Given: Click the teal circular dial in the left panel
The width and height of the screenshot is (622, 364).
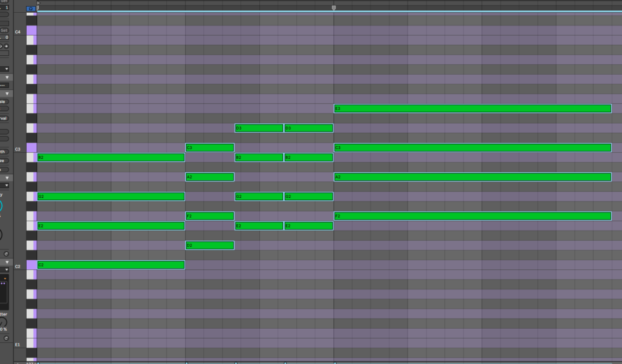Looking at the screenshot, I should [x=2, y=206].
